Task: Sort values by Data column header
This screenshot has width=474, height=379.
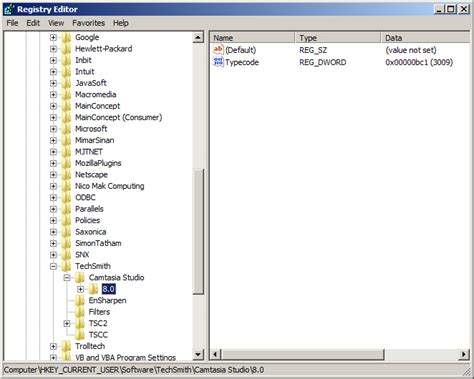Action: [x=425, y=38]
